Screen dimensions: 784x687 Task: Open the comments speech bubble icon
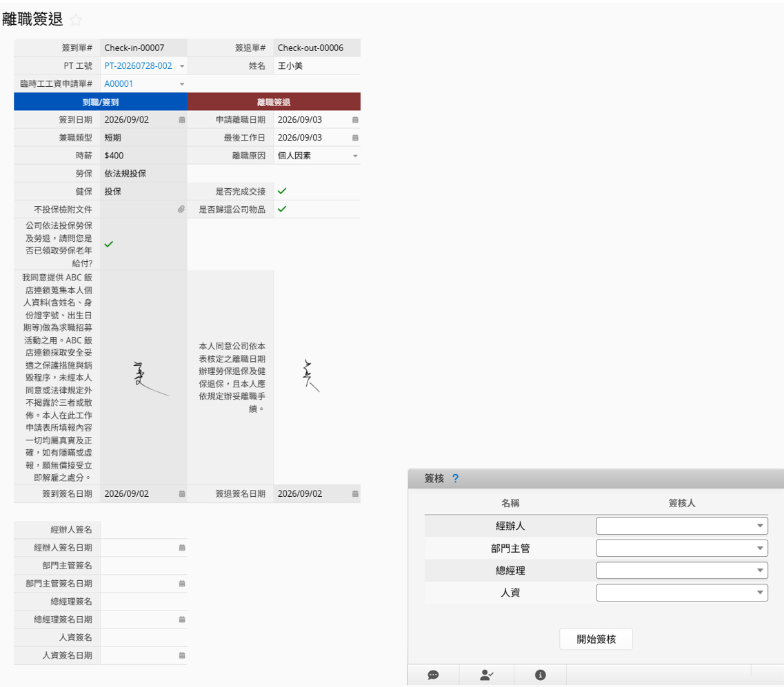(x=434, y=675)
